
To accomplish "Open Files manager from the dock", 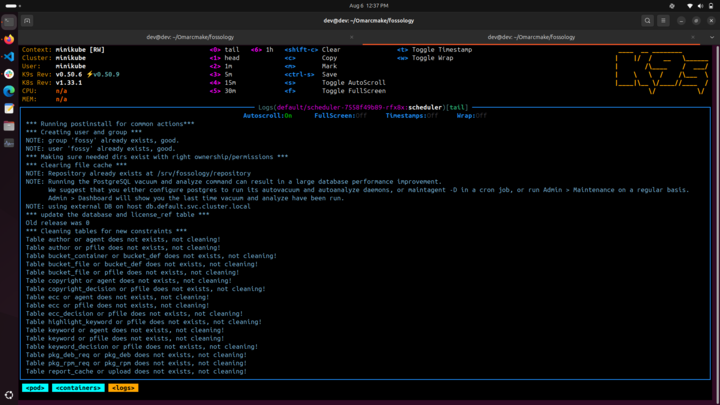I will coord(9,126).
